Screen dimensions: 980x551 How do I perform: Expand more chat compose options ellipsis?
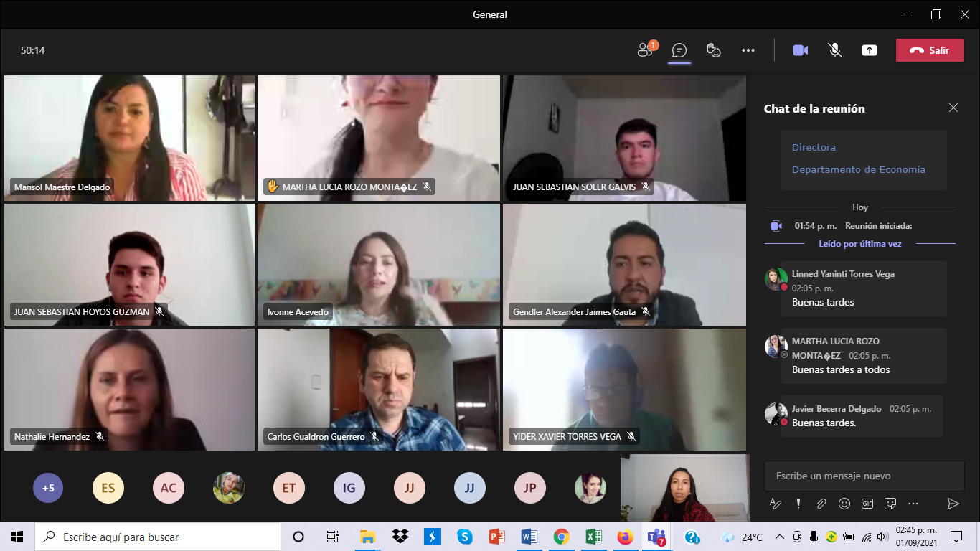tap(913, 504)
